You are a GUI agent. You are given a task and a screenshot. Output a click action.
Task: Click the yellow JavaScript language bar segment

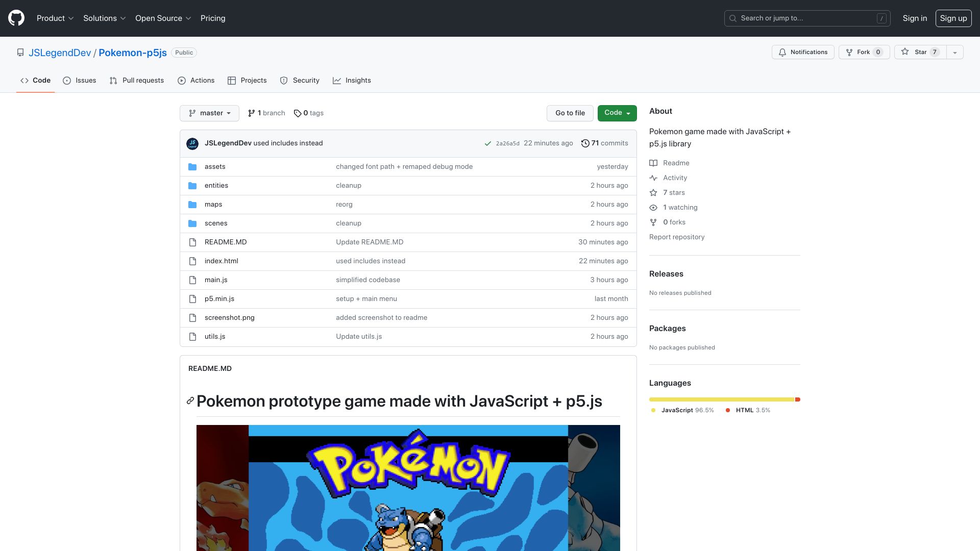tap(722, 399)
